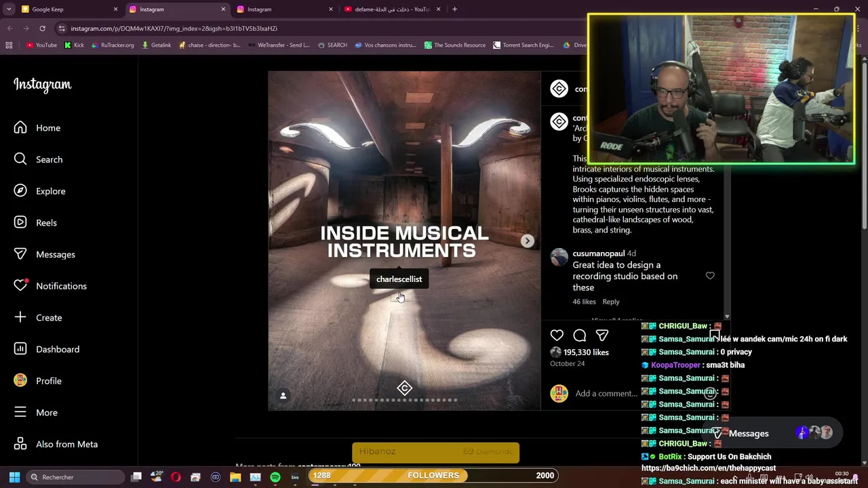Image resolution: width=868 pixels, height=488 pixels.
Task: Open the WeTransfer bookmark
Action: point(279,45)
